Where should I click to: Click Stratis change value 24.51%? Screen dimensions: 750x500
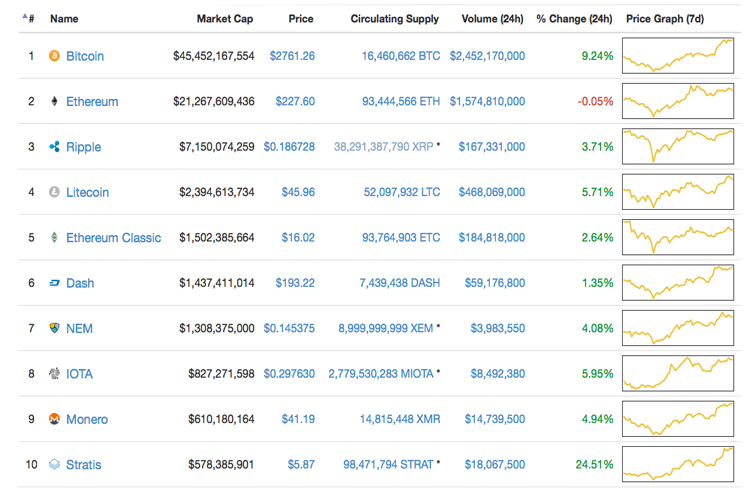tap(594, 465)
